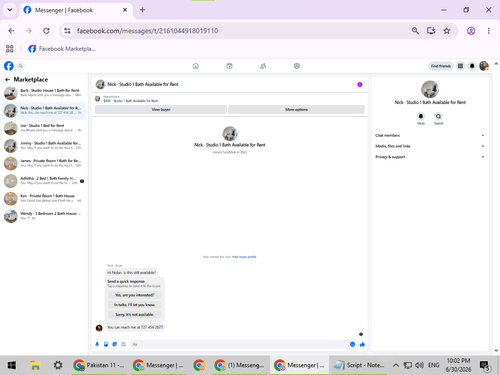Open purple conversation info icon
The width and height of the screenshot is (500, 375).
(x=360, y=84)
